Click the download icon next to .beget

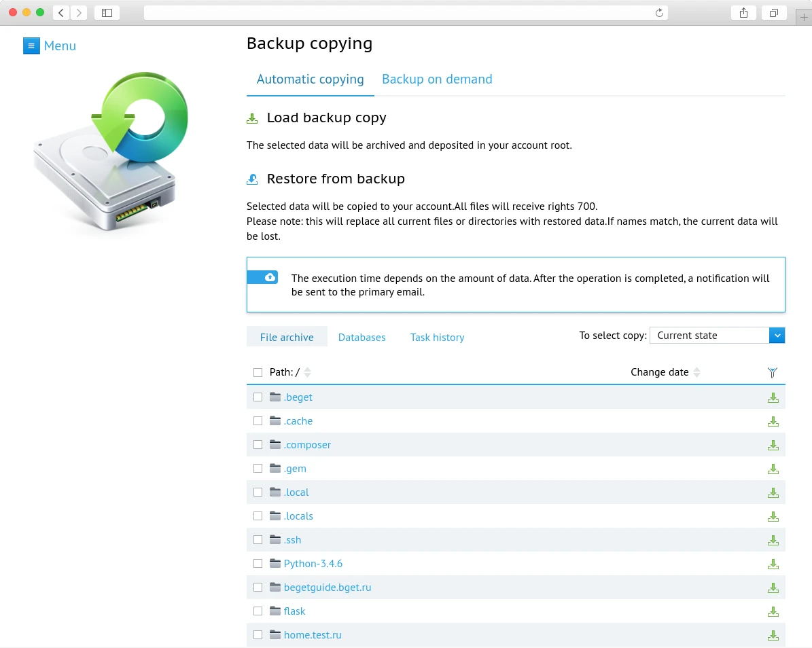(x=773, y=397)
